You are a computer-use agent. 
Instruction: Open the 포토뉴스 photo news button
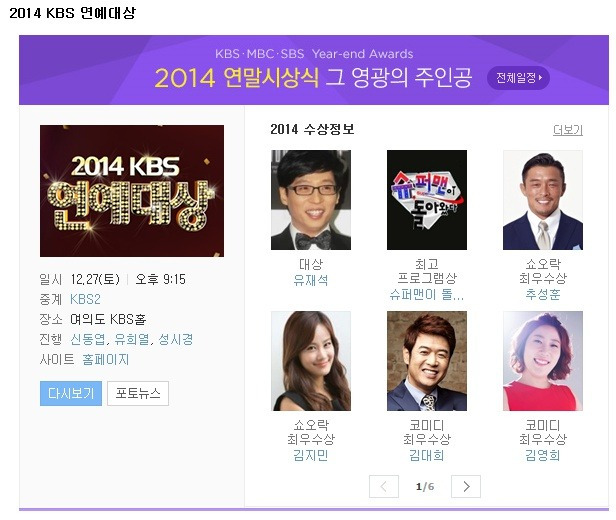(138, 393)
